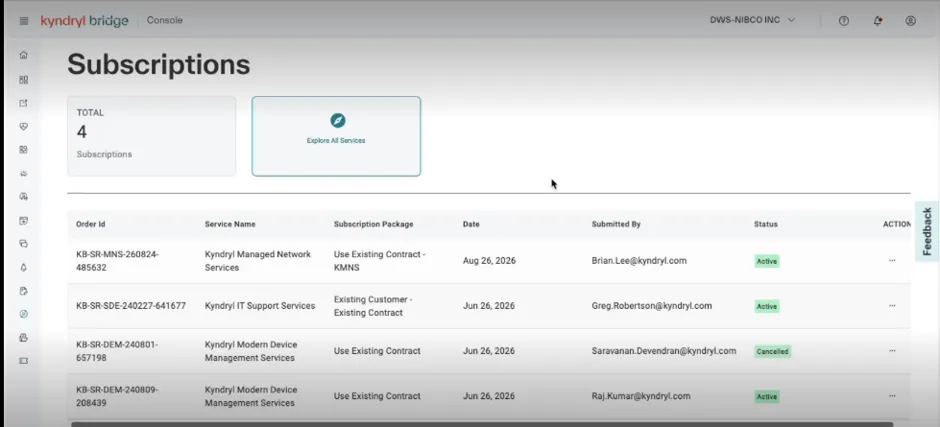940x427 pixels.
Task: Click the Kyndryl Bridge logo
Action: pos(85,21)
